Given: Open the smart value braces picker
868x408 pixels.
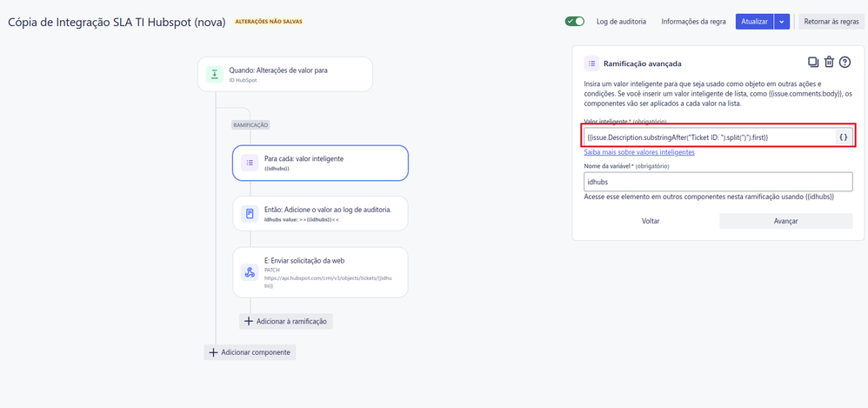Looking at the screenshot, I should (x=843, y=137).
